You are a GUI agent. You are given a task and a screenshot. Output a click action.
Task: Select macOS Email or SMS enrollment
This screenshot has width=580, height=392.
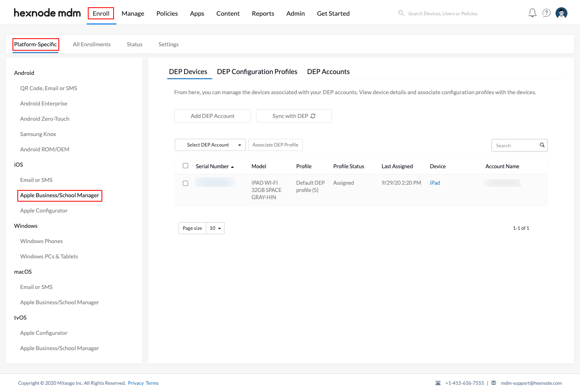tap(36, 287)
